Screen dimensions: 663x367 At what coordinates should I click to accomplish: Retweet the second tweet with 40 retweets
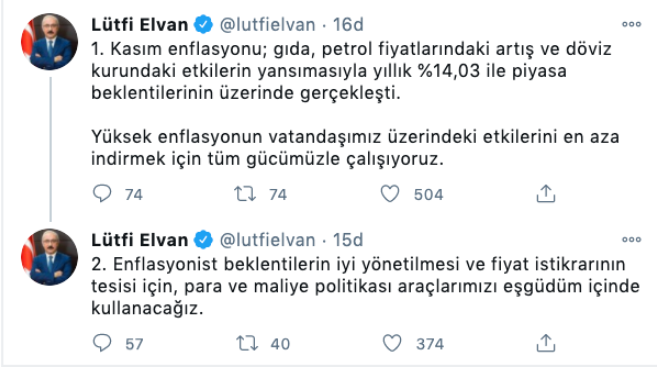[x=247, y=343]
